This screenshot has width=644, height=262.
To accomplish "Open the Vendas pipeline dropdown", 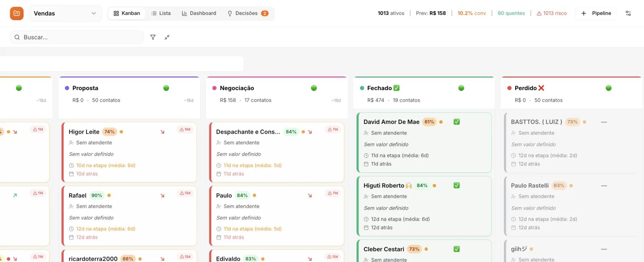I will tap(65, 13).
